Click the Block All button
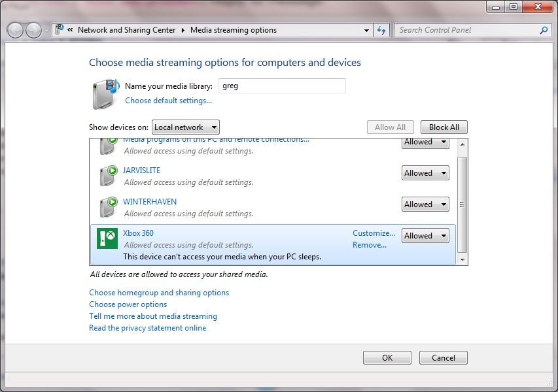The height and width of the screenshot is (392, 558). [444, 127]
